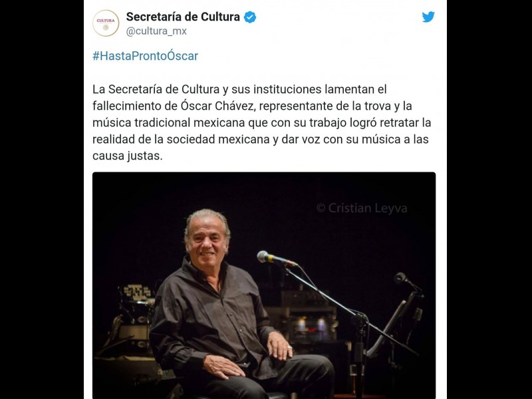The height and width of the screenshot is (399, 532).
Task: Open the #HastaProntoÓscar hashtag link
Action: (x=145, y=56)
